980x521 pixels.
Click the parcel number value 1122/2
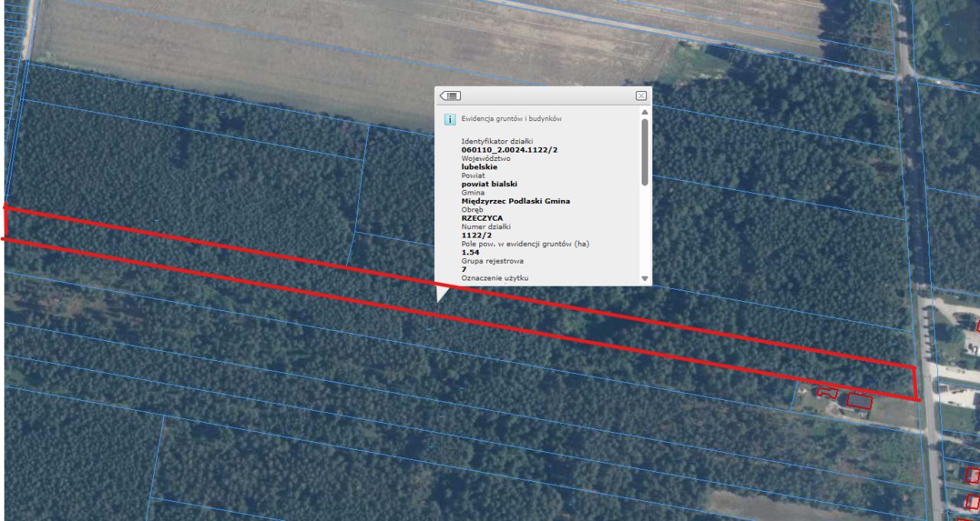476,235
